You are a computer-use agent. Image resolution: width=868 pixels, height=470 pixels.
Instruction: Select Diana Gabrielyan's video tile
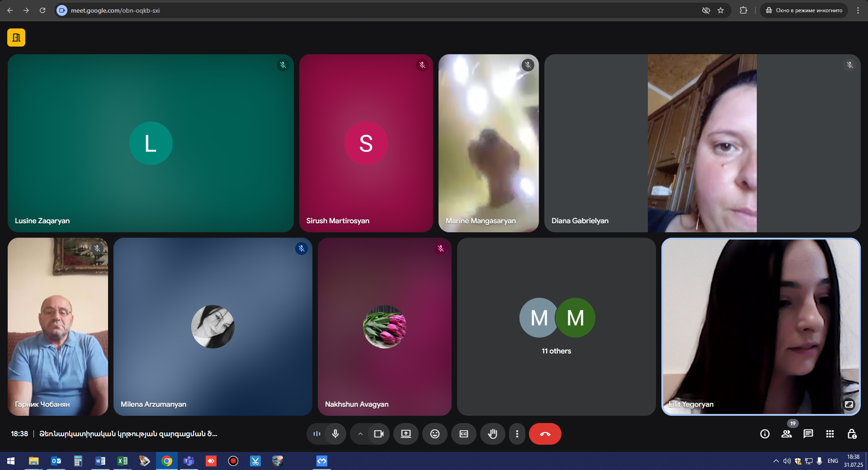pos(703,143)
